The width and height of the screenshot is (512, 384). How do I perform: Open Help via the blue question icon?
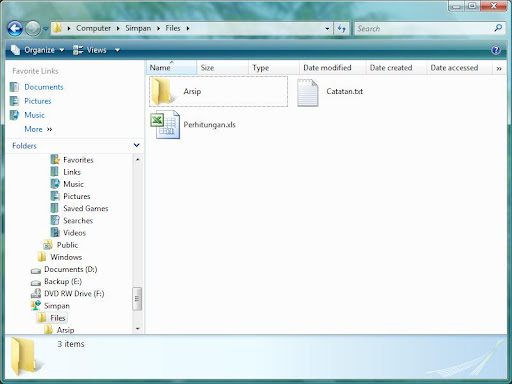496,50
